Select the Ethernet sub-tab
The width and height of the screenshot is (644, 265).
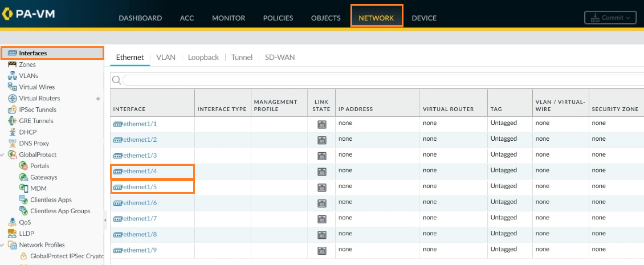pos(130,58)
